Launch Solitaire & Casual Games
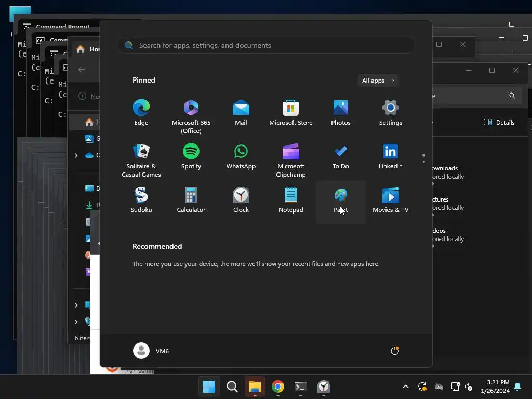 141,161
